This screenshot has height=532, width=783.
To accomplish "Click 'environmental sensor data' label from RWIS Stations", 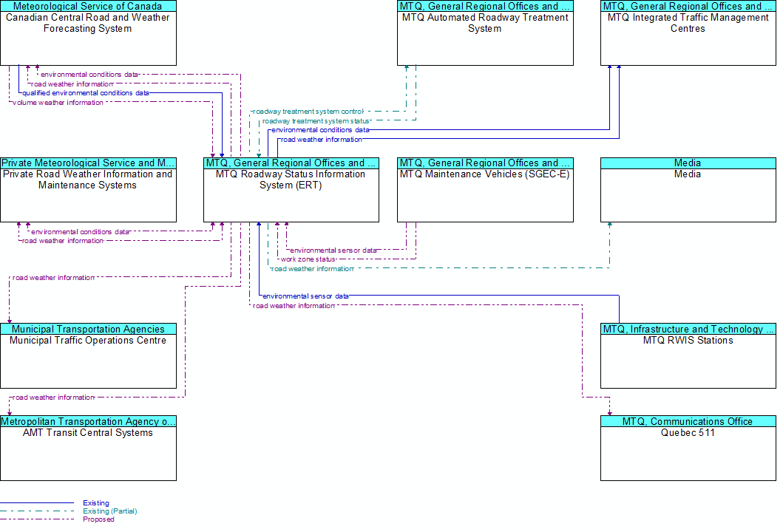I will 305,296.
